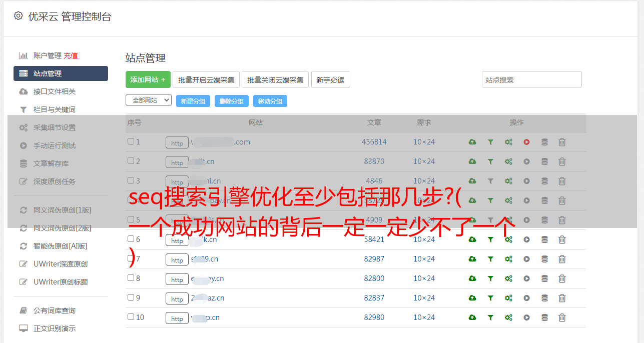This screenshot has height=343, width=644.
Task: Click the red 充值 link
Action: tap(71, 55)
